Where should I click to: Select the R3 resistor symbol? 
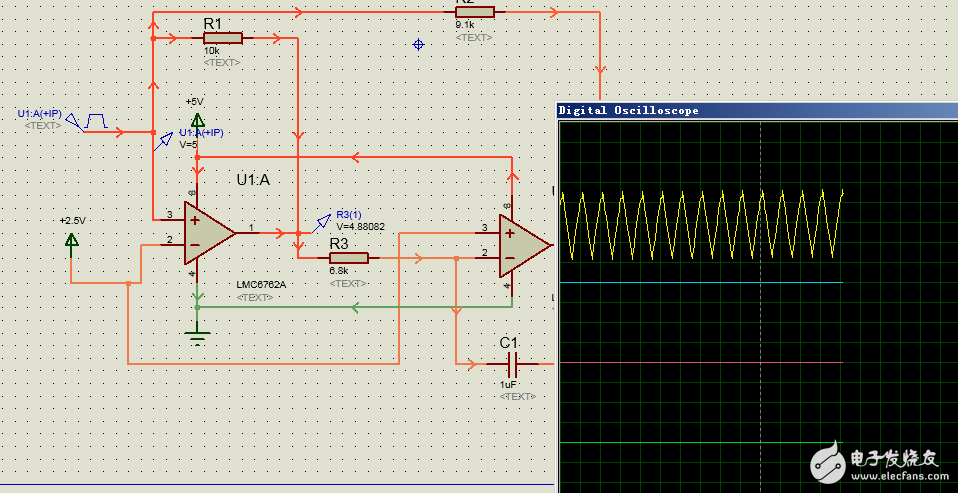348,257
